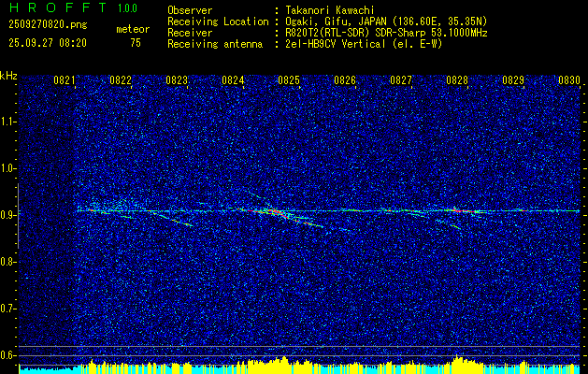
Task: Click the grey frequency range bar beside 0.9
Action: 18,216
